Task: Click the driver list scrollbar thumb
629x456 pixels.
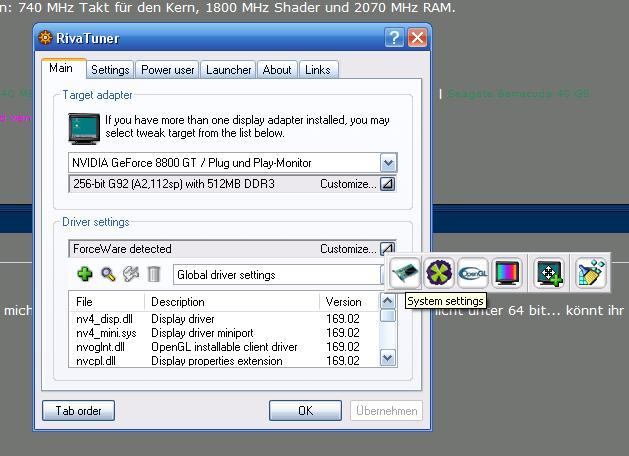Action: pos(388,316)
